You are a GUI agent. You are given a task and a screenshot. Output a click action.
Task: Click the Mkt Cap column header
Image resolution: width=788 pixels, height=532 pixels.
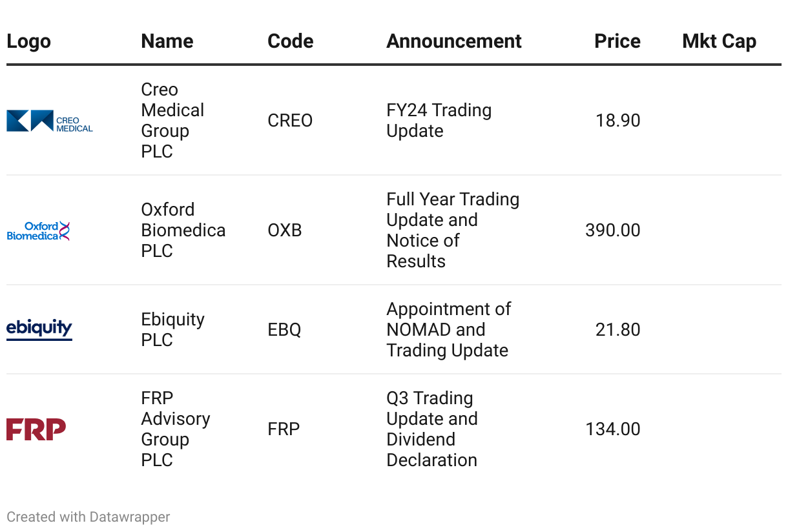(x=718, y=41)
